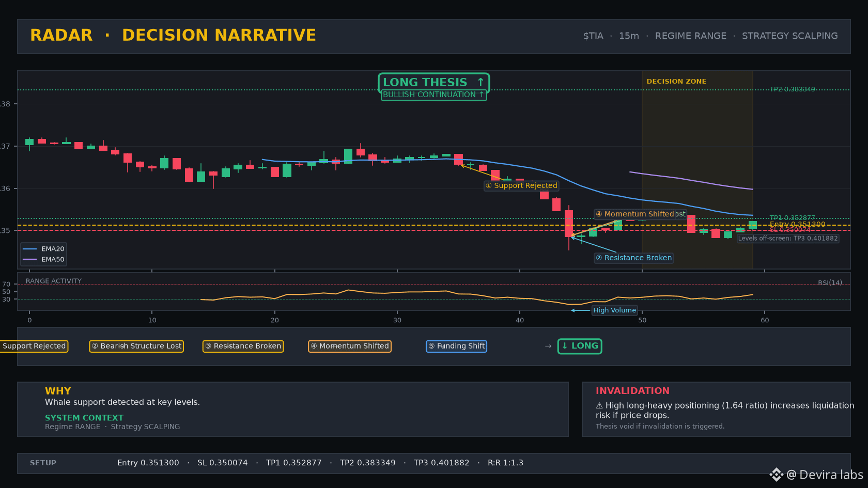Click the EMA50 purple line legend swatch
Screen dimensions: 868x488
[30, 259]
